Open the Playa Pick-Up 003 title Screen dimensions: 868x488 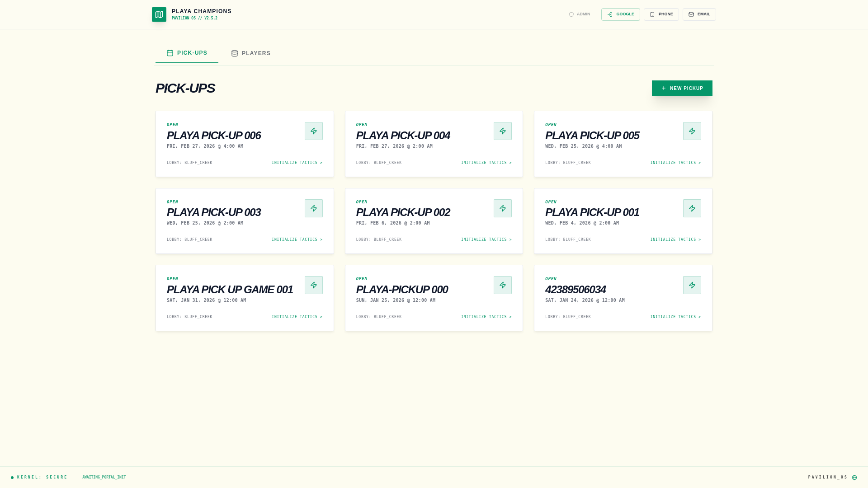point(214,212)
